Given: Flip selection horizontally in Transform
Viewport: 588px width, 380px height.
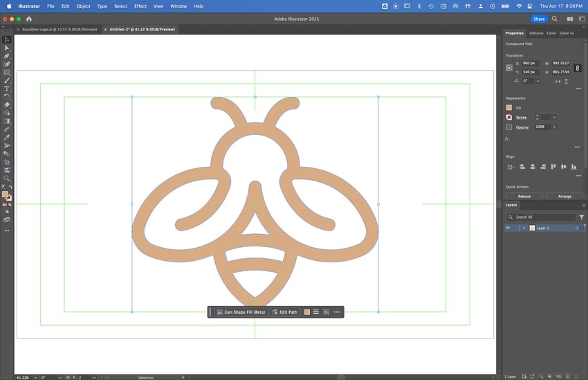Looking at the screenshot, I should click(x=558, y=81).
